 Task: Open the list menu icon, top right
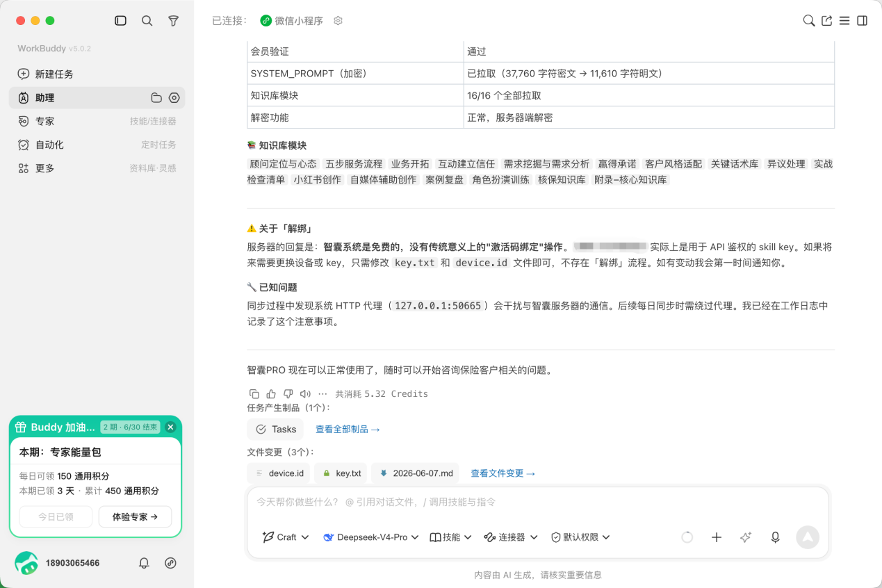tap(844, 21)
